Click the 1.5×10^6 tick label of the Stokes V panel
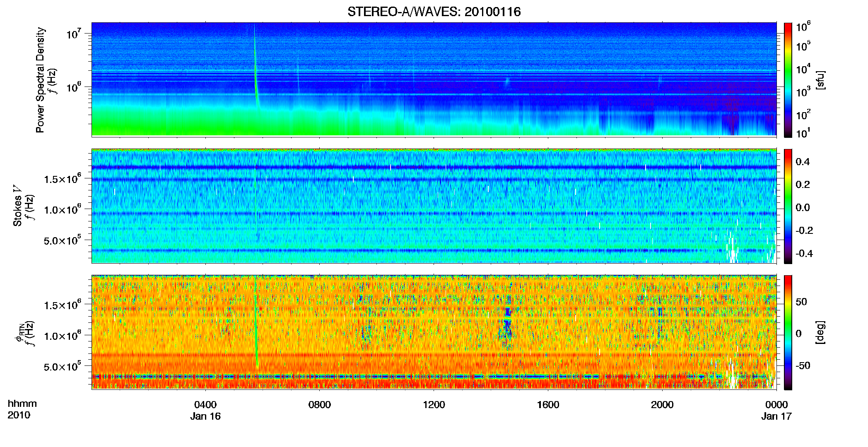Viewport: 868px width, 447px height. pos(62,179)
